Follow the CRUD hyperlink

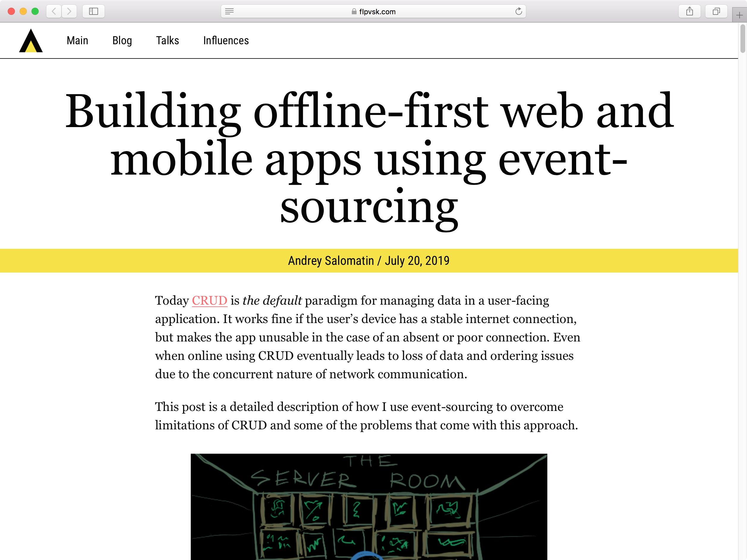[x=209, y=300]
